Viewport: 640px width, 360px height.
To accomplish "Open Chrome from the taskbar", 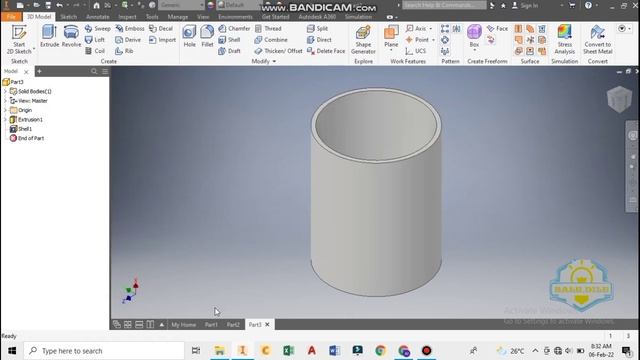I will (380, 351).
